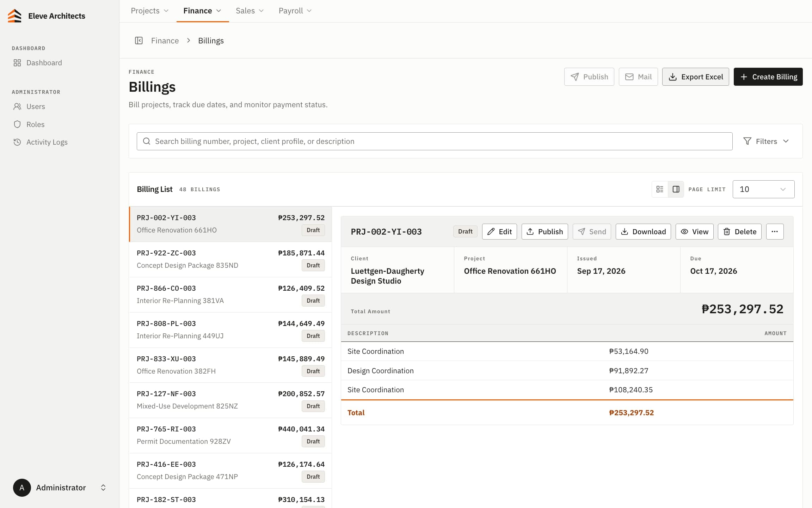Toggle sidebar collapse icon beside Finance breadcrumb
The width and height of the screenshot is (812, 508).
(x=139, y=41)
